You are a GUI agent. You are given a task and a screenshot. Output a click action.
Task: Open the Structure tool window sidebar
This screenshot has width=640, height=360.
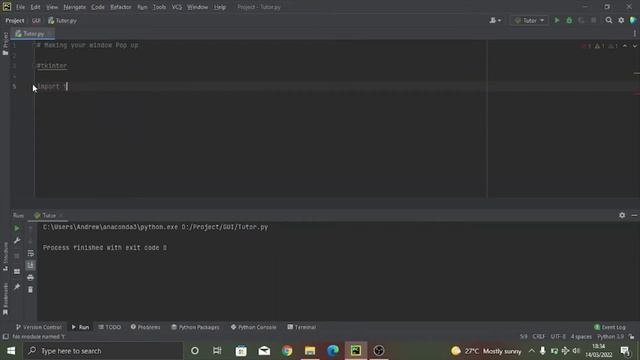[x=5, y=256]
